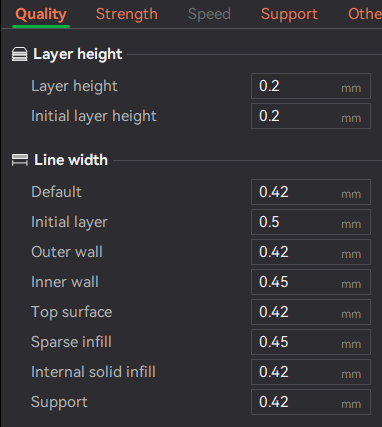
Task: Click the Line width section icon
Action: click(20, 160)
